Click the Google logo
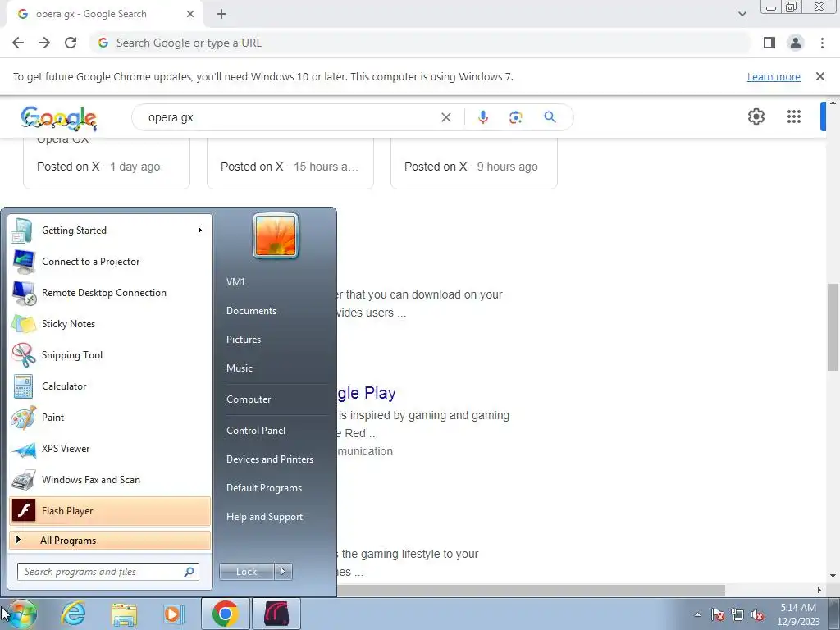 [59, 118]
